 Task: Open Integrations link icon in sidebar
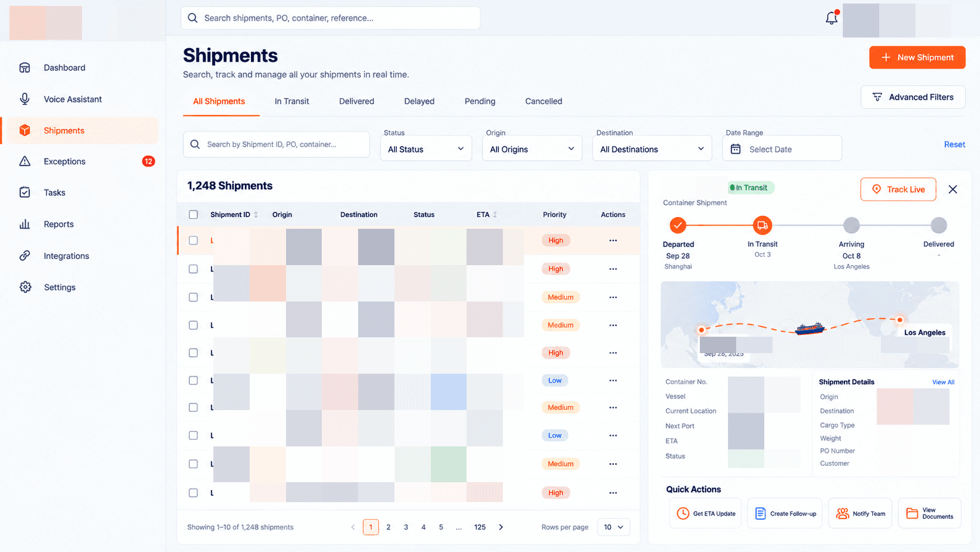(25, 256)
